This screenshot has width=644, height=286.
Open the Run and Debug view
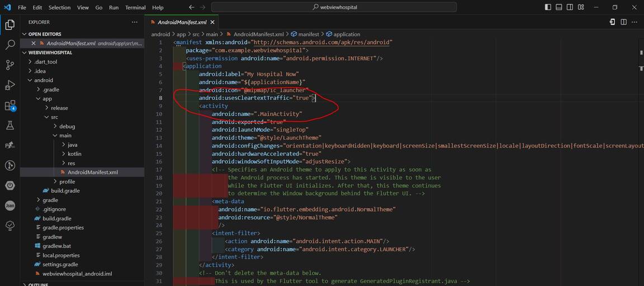(10, 85)
